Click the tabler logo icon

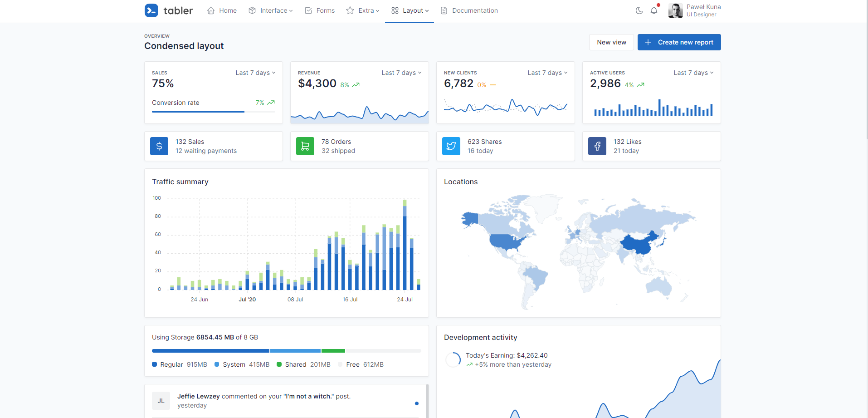pos(151,10)
